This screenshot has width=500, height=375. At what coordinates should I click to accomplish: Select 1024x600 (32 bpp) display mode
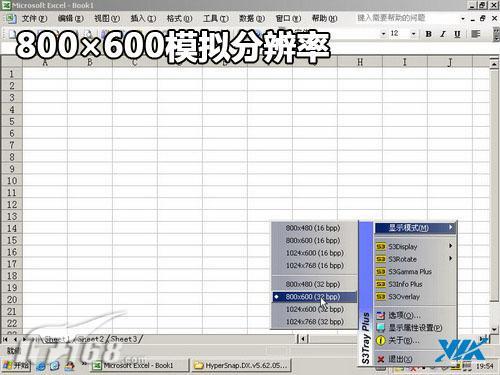click(x=314, y=309)
